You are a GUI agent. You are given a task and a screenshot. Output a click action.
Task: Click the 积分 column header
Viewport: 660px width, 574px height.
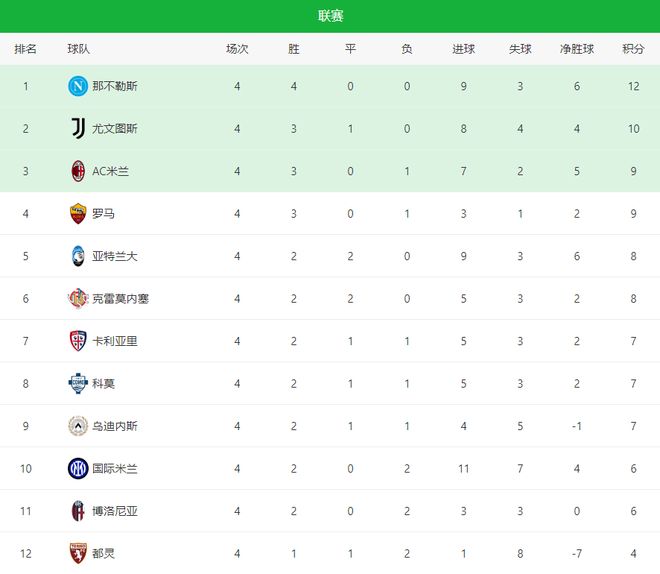pos(633,49)
